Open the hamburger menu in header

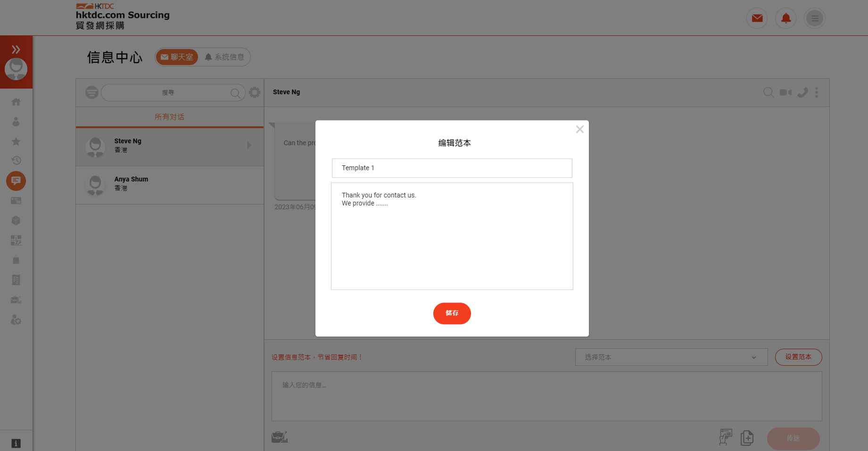coord(815,18)
